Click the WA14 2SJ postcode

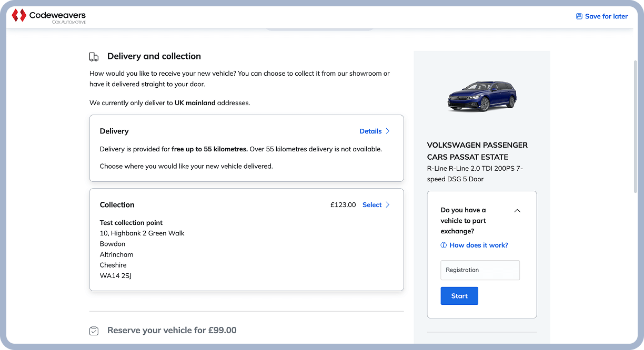(116, 275)
